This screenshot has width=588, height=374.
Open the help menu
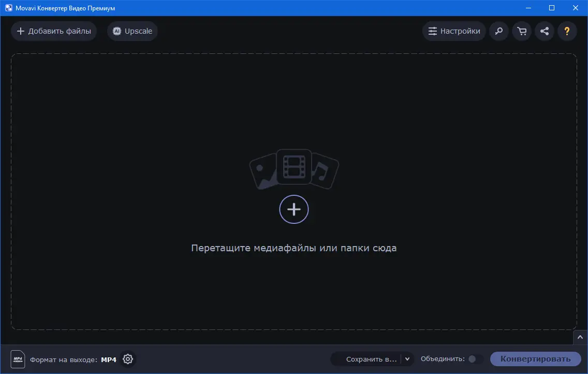click(x=567, y=31)
